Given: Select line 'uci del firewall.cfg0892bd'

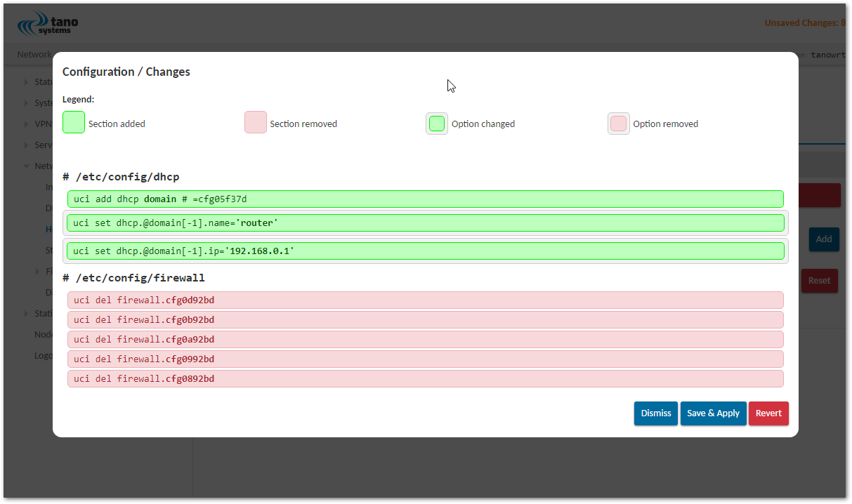Looking at the screenshot, I should tap(426, 378).
